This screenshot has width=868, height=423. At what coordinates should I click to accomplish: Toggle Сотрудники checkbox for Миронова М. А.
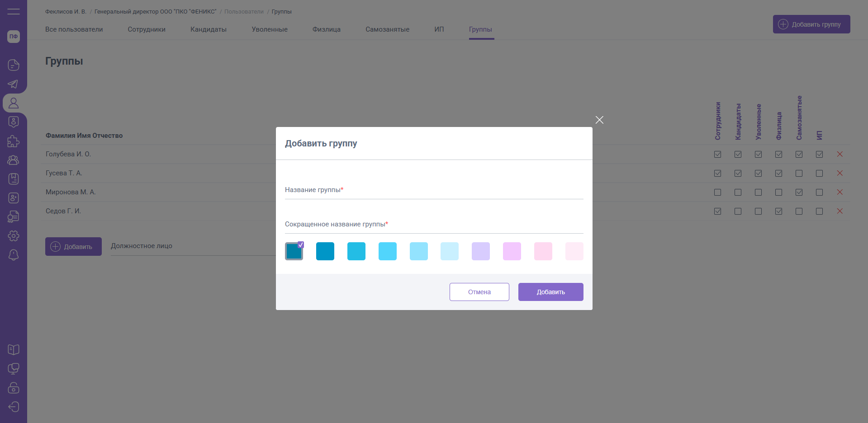click(717, 193)
